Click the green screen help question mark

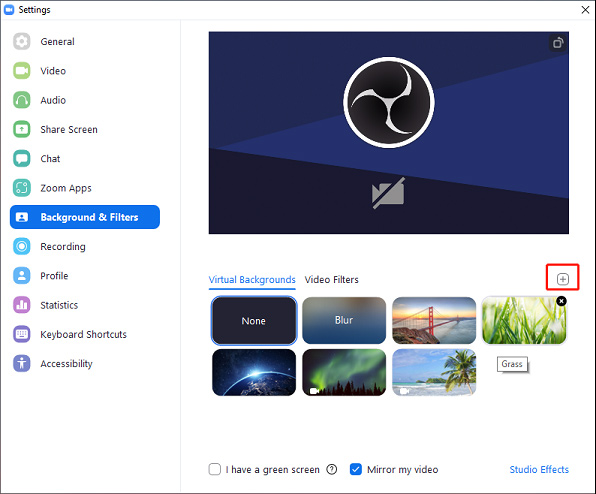tap(331, 470)
